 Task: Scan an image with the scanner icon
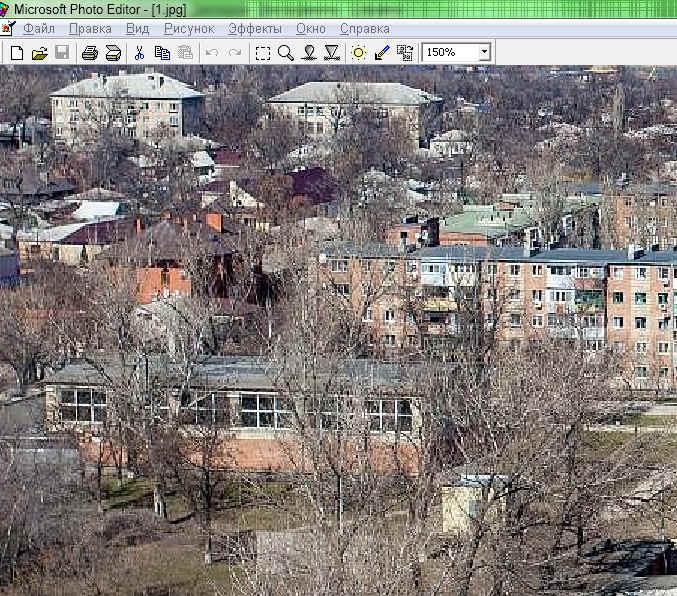pos(113,53)
